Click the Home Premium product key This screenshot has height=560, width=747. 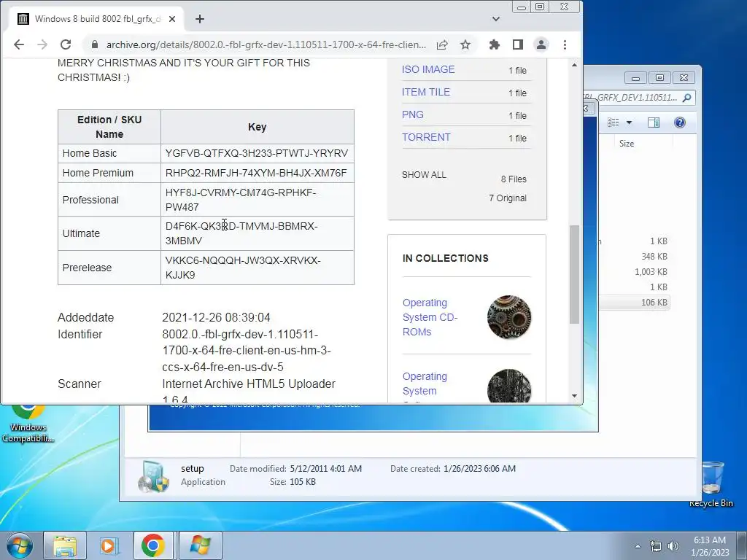coord(256,173)
